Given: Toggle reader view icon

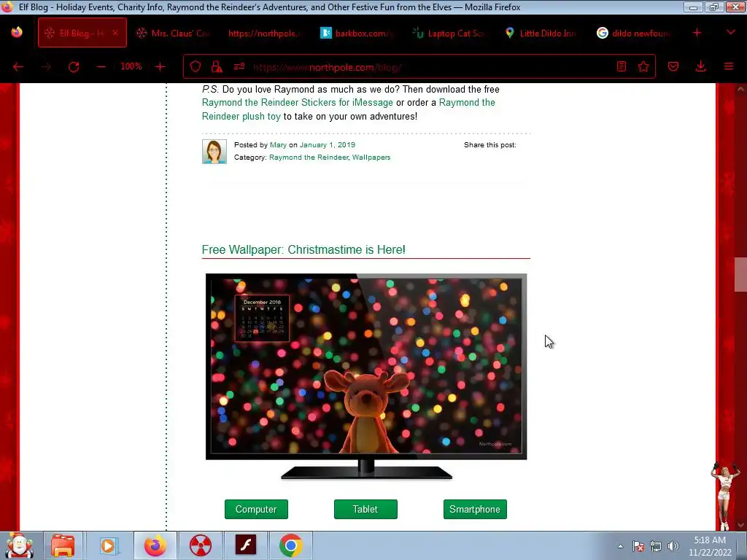Looking at the screenshot, I should (622, 66).
